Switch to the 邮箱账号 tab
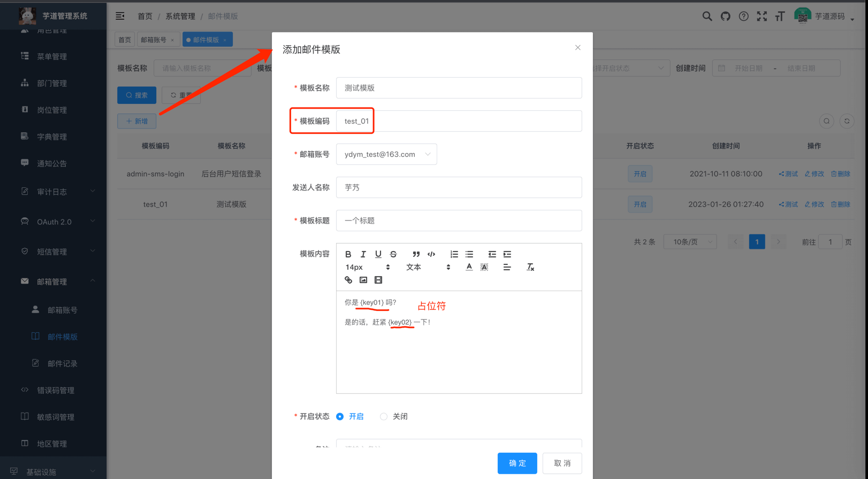 154,40
